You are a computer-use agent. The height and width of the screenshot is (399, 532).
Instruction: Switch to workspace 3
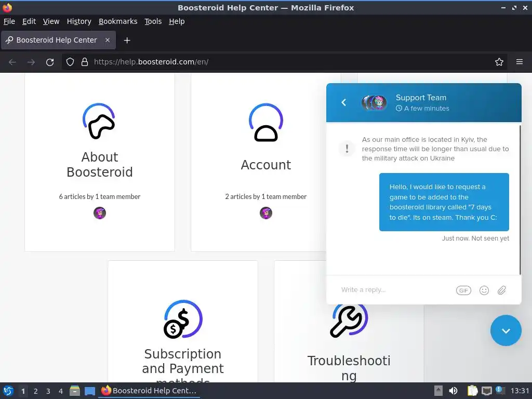point(48,391)
